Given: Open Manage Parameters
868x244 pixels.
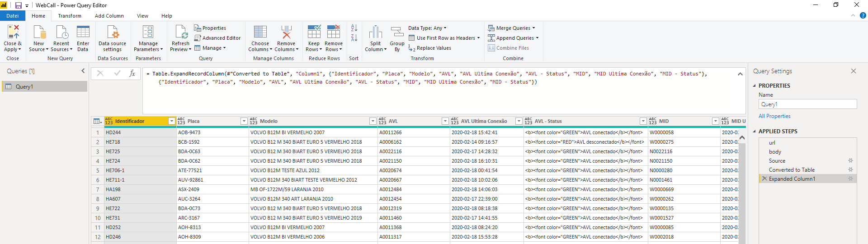Looking at the screenshot, I should (x=148, y=38).
